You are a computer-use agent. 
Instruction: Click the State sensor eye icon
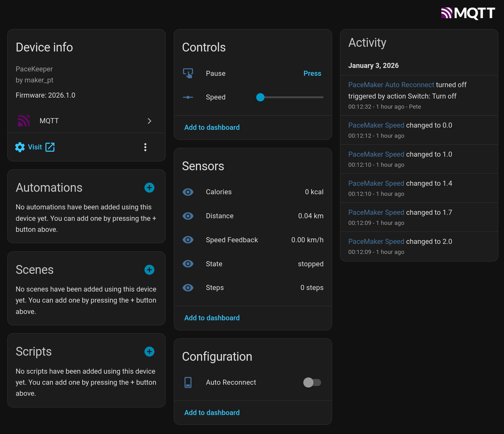point(188,264)
